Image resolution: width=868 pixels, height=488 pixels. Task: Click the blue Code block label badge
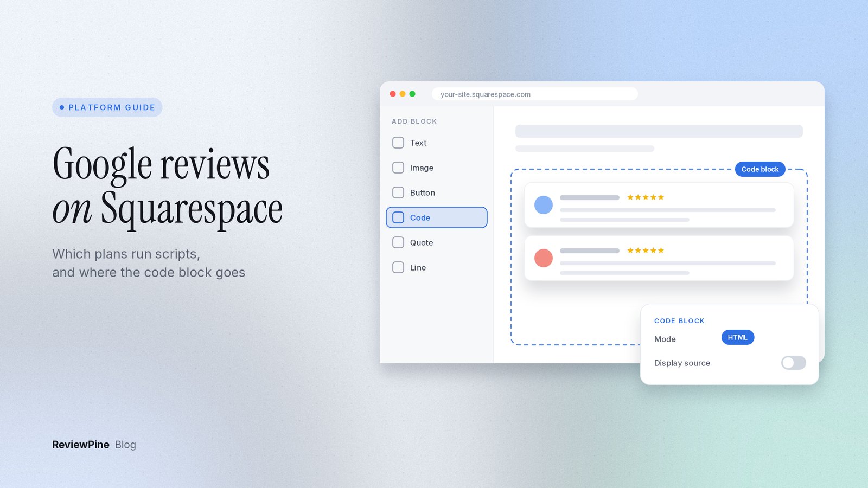click(x=760, y=169)
